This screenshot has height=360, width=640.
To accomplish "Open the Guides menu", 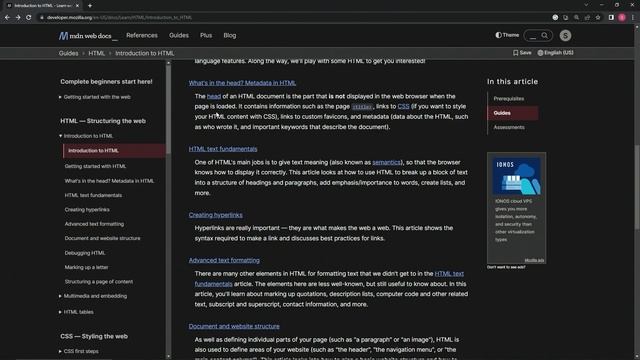I will [x=179, y=36].
